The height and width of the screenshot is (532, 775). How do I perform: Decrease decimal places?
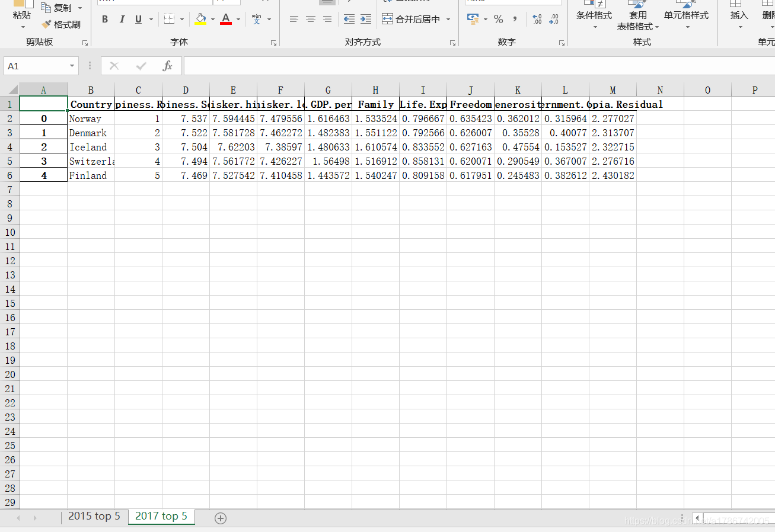click(x=553, y=19)
